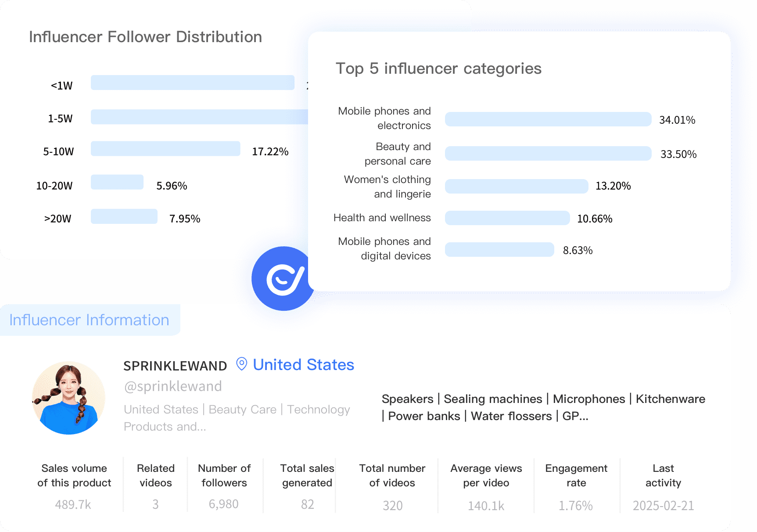757x532 pixels.
Task: Click the Last activity date 2025-02-21
Action: tap(663, 506)
